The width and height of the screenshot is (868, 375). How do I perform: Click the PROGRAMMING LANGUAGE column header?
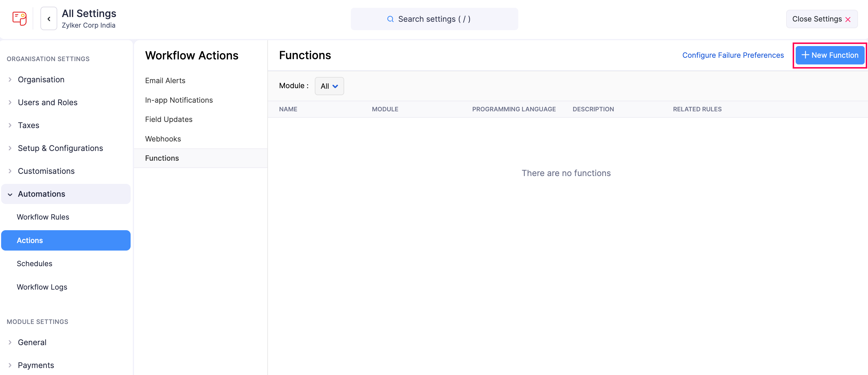(514, 109)
